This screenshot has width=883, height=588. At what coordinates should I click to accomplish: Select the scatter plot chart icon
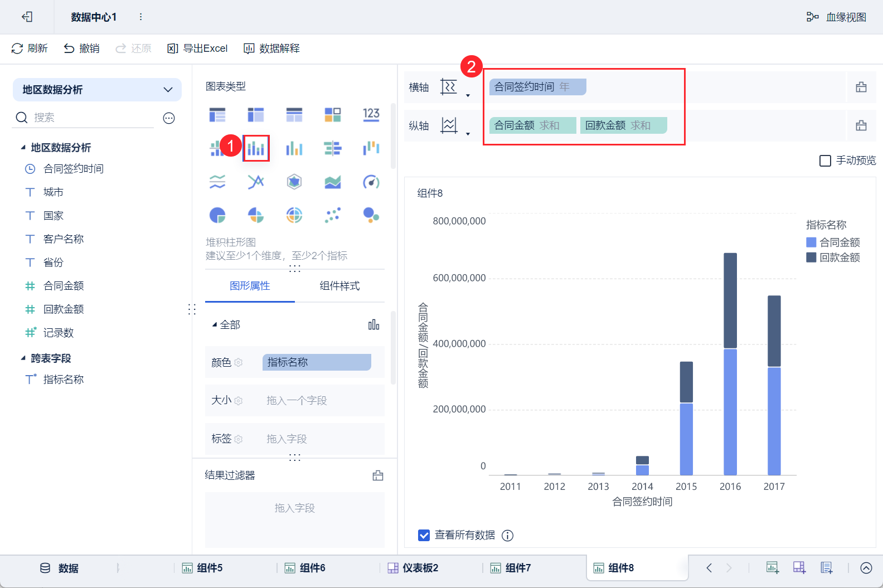[333, 215]
